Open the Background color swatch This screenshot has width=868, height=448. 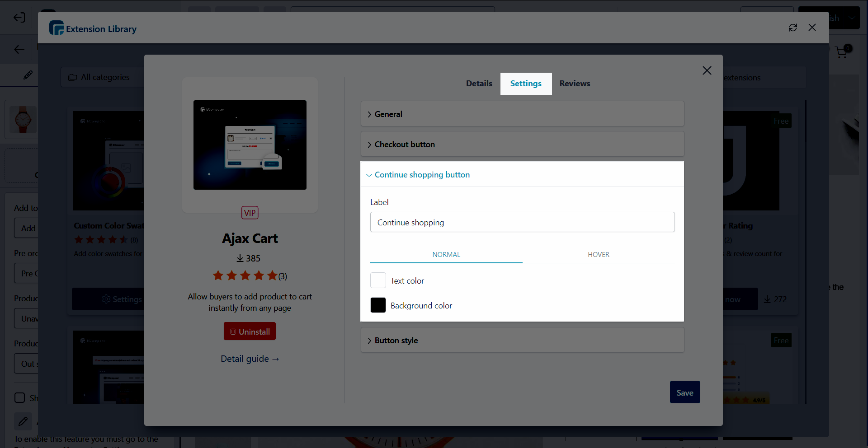point(378,305)
